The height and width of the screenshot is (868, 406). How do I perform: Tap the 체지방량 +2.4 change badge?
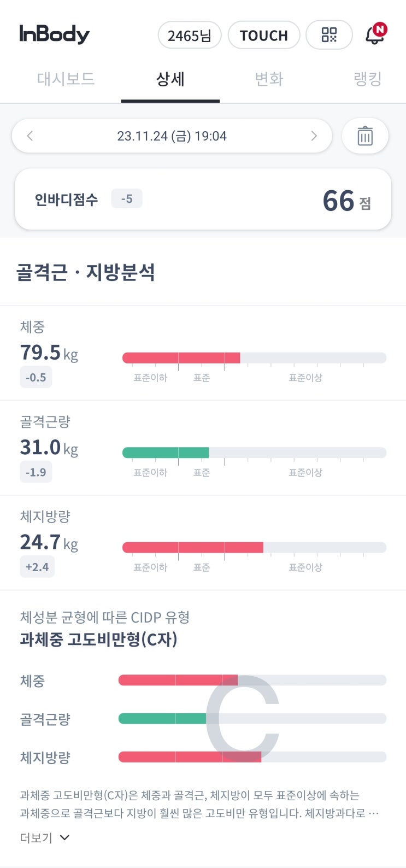pyautogui.click(x=37, y=567)
